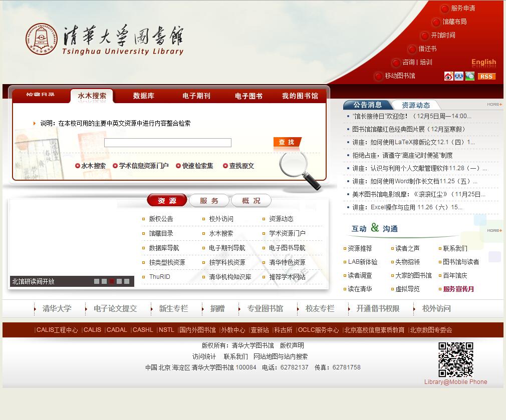
Task: Open bold 服务宣传月 link
Action: pos(458,289)
